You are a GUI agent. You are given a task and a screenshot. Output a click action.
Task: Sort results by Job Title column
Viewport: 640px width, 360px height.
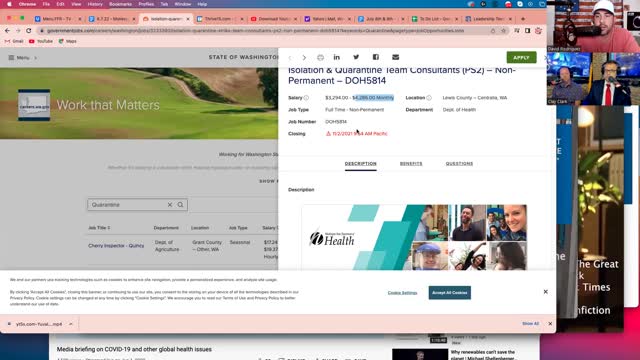pyautogui.click(x=99, y=228)
